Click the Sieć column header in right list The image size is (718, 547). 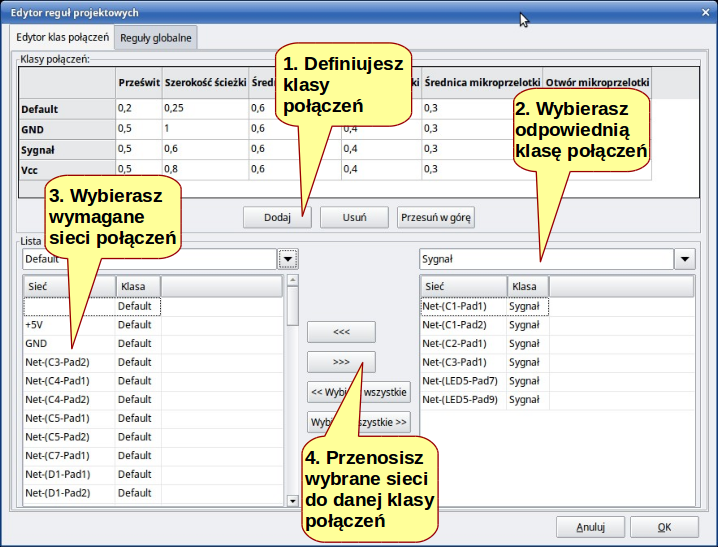coord(463,287)
